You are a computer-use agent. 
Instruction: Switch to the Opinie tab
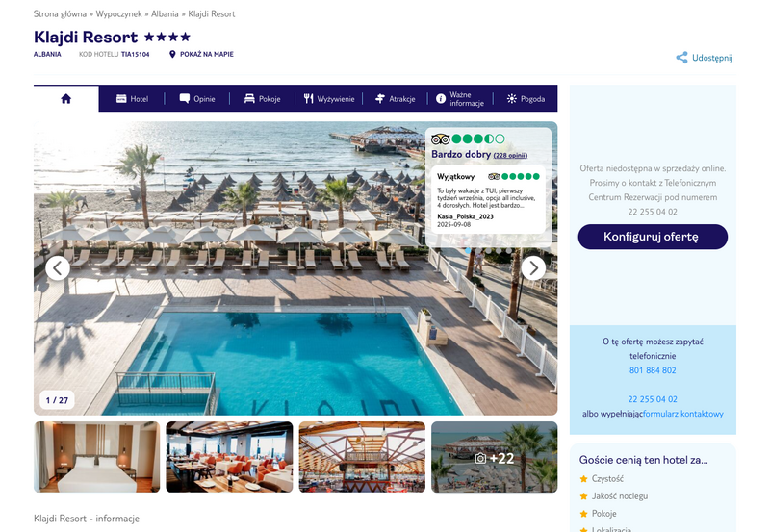pyautogui.click(x=197, y=99)
